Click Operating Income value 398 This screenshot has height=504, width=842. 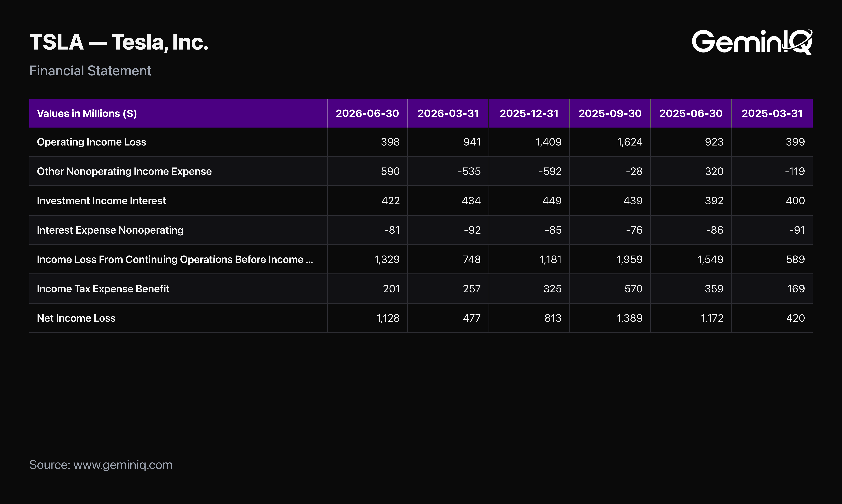click(x=390, y=142)
